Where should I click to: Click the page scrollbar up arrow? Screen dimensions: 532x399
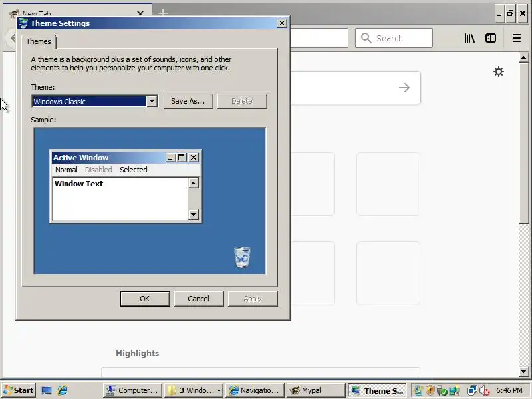523,57
